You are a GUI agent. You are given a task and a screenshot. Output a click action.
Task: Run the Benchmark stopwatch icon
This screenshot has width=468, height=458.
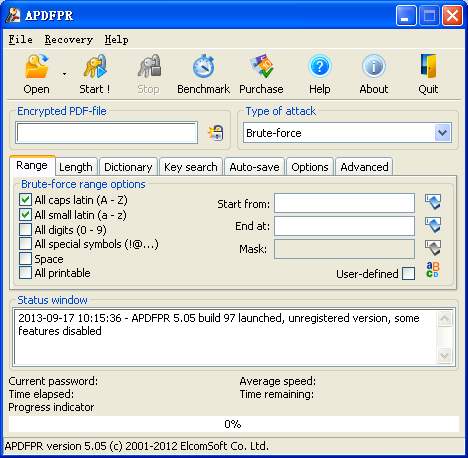(203, 66)
